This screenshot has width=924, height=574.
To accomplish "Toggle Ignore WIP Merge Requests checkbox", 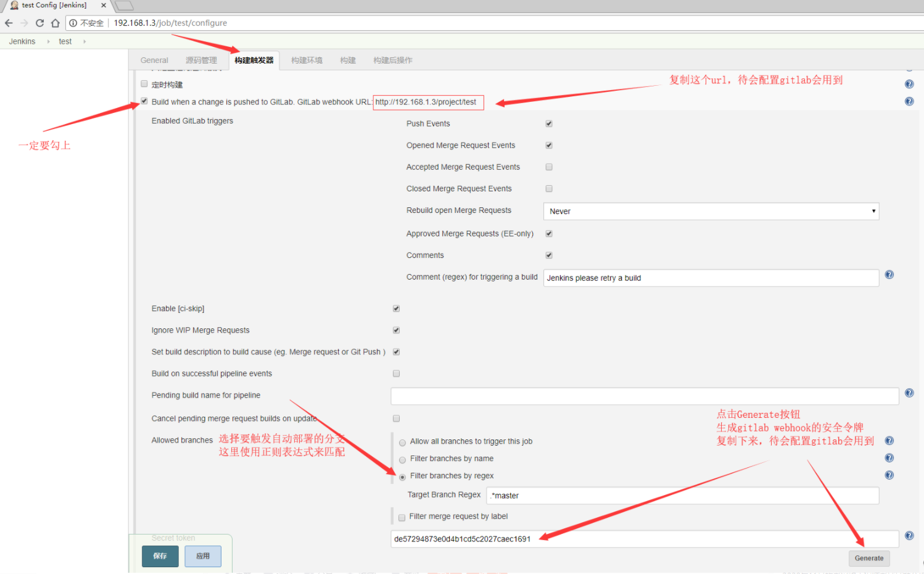I will [x=397, y=330].
